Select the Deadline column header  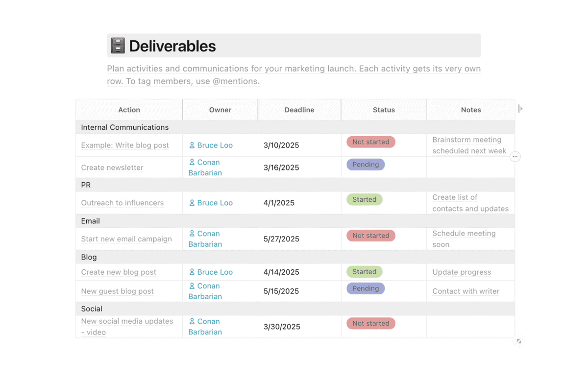[x=299, y=110]
